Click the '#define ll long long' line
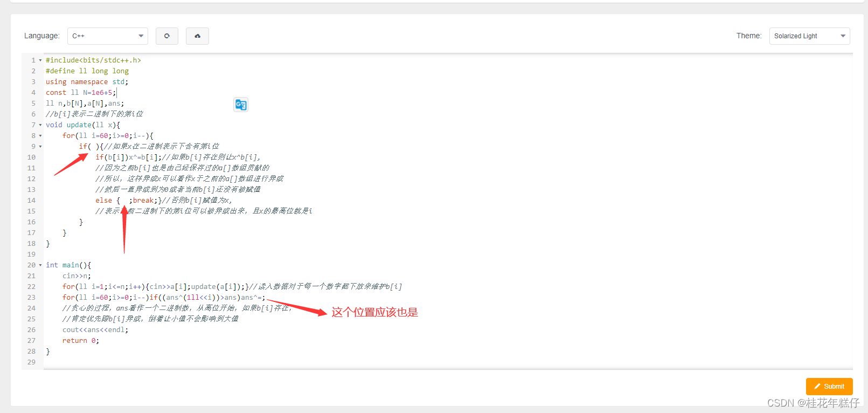The height and width of the screenshot is (413, 868). point(87,71)
